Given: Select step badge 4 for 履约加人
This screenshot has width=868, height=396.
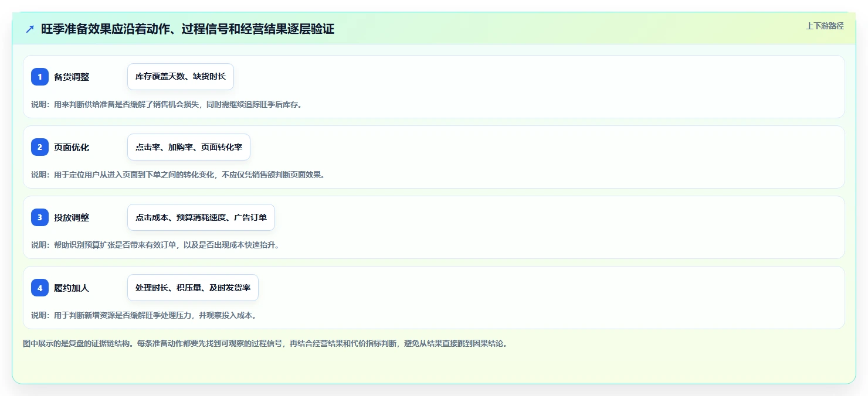Looking at the screenshot, I should click(x=40, y=288).
